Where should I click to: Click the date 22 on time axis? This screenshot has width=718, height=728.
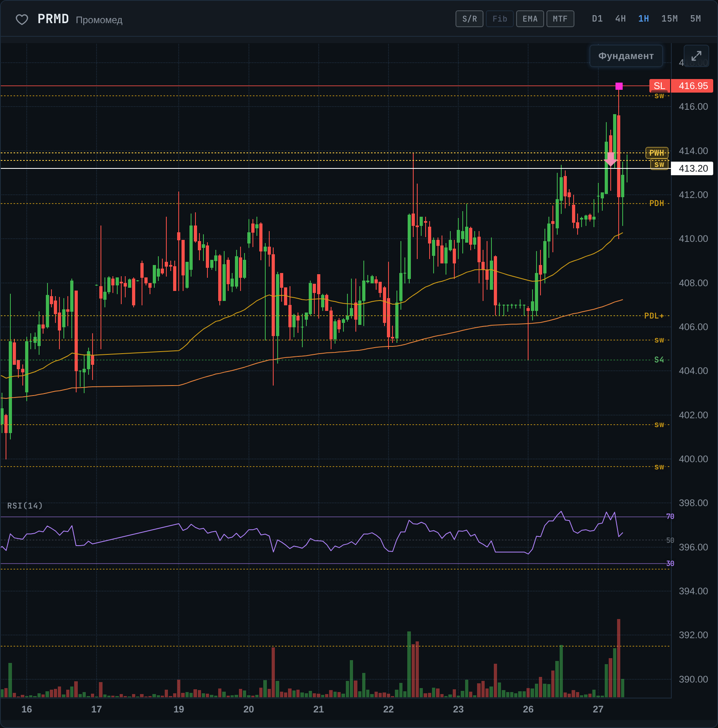(x=388, y=709)
